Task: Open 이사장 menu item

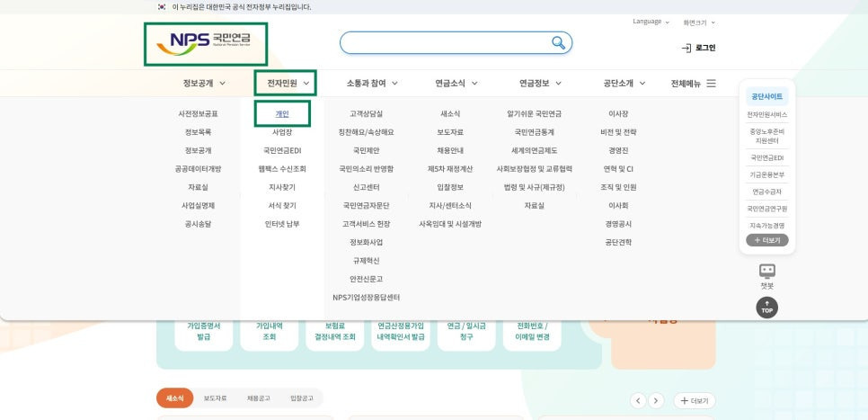Action: [x=618, y=114]
